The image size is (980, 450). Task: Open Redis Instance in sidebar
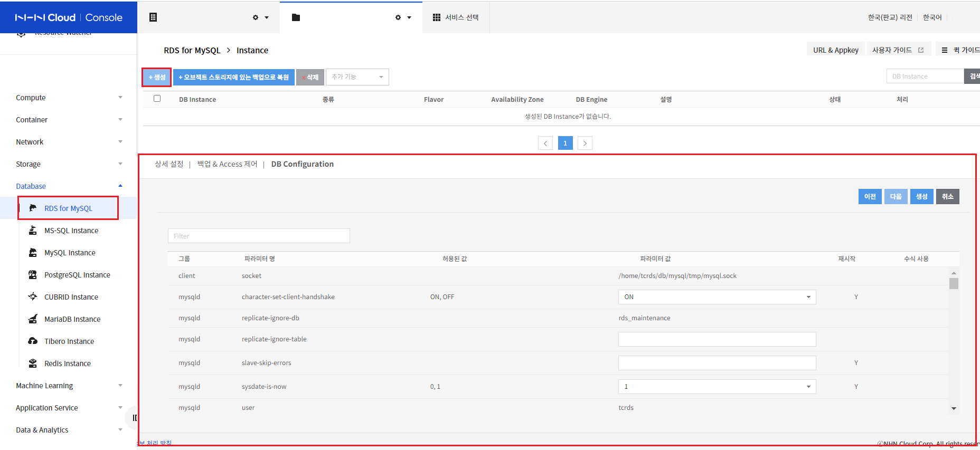[68, 363]
